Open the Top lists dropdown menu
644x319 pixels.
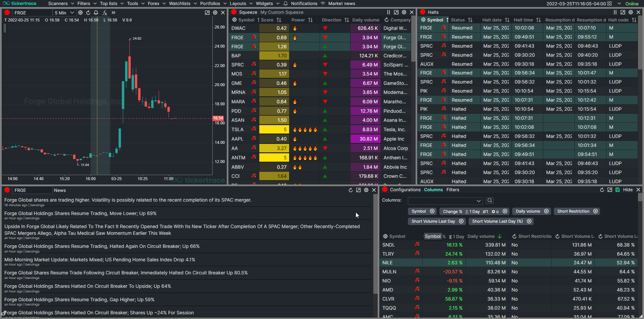point(112,4)
